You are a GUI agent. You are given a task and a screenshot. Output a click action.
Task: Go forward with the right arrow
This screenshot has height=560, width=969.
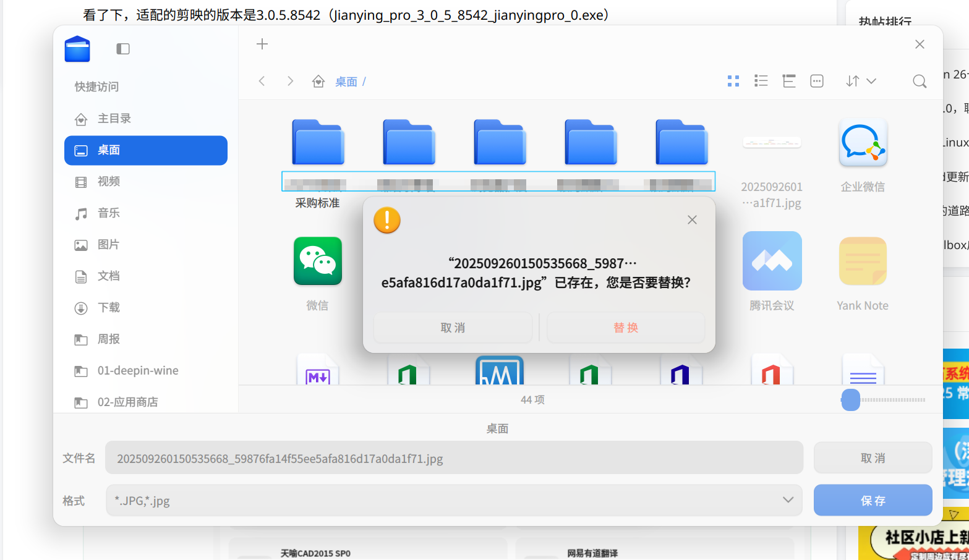tap(290, 81)
